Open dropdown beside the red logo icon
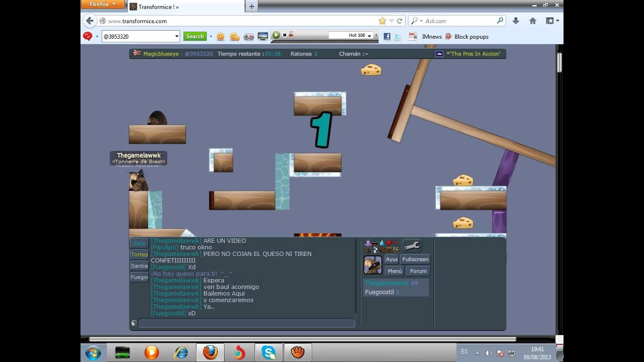The width and height of the screenshot is (644, 362). (97, 36)
